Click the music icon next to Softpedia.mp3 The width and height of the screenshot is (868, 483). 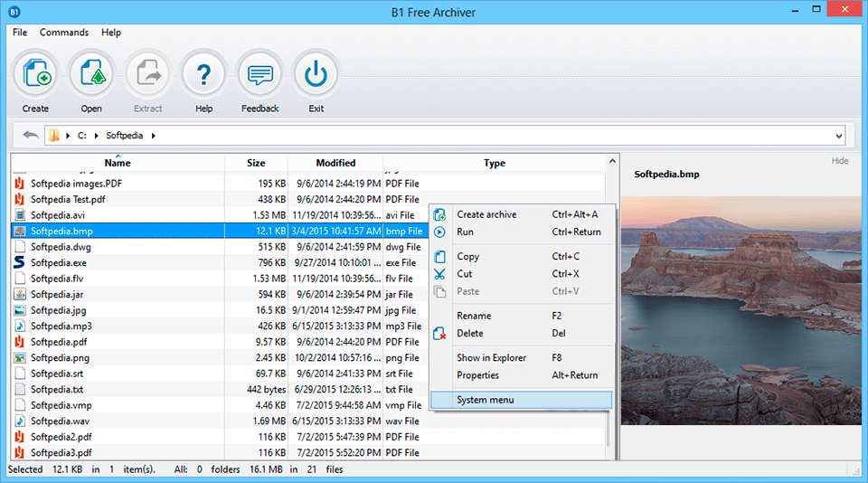[20, 326]
